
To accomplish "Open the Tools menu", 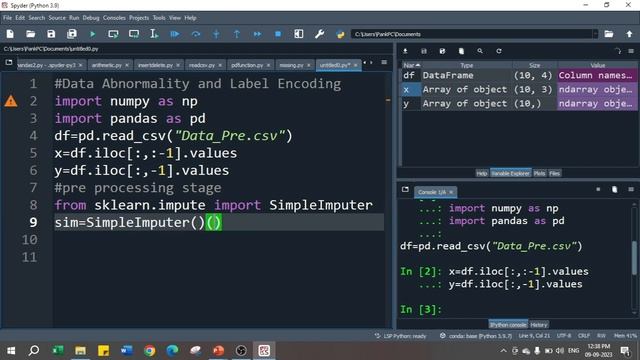I will pyautogui.click(x=159, y=18).
